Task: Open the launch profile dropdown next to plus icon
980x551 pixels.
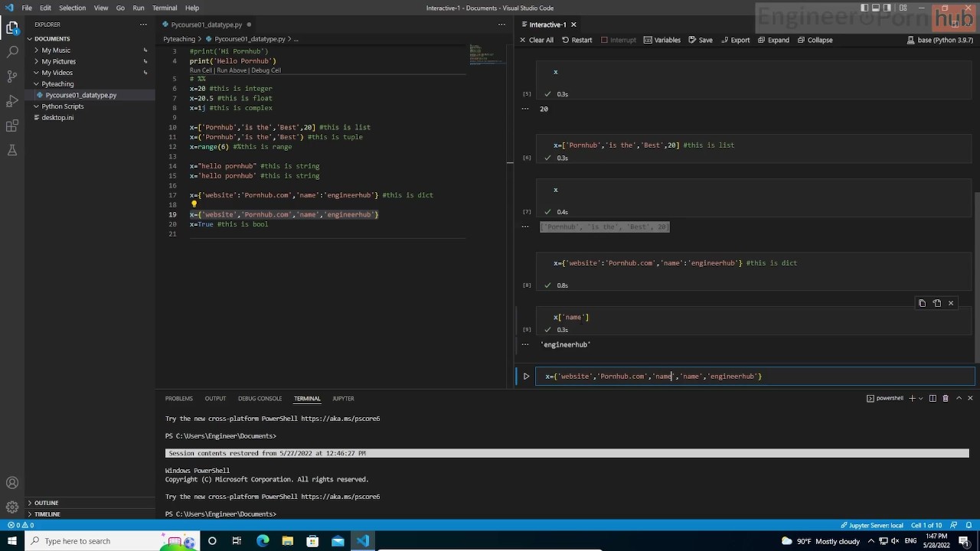Action: coord(920,398)
